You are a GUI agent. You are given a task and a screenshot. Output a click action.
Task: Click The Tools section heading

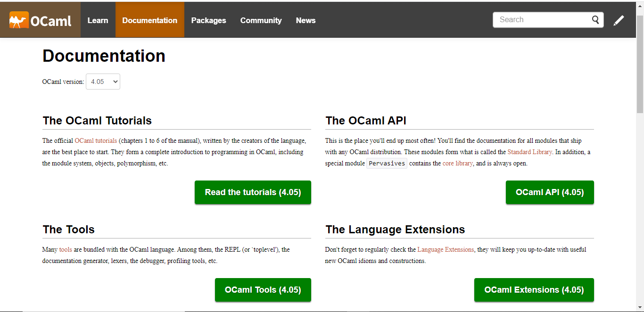(68, 230)
